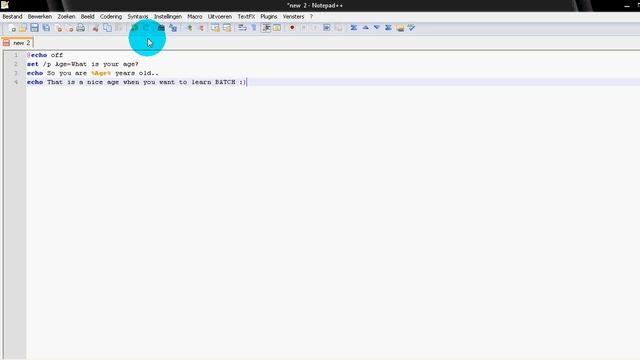640x360 pixels.
Task: Print the document using printer icon
Action: tap(81, 28)
